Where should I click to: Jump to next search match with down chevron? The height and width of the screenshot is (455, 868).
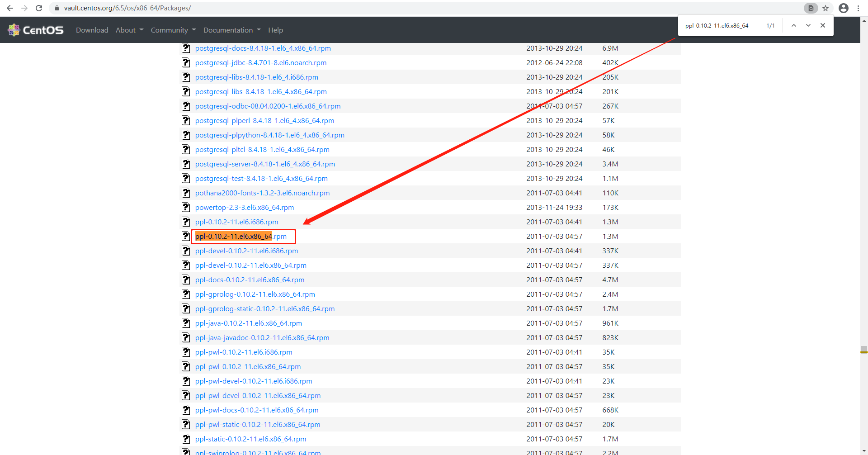pos(808,25)
